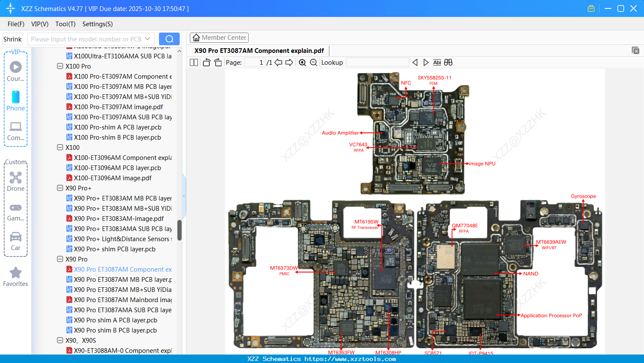Viewport: 644px width, 363px height.
Task: Zoom in on the PDF page
Action: [x=302, y=62]
